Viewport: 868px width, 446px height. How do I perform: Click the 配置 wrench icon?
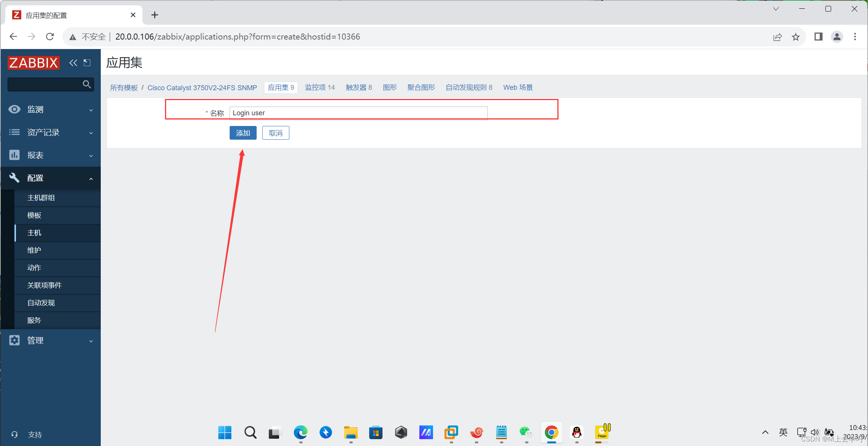[14, 178]
